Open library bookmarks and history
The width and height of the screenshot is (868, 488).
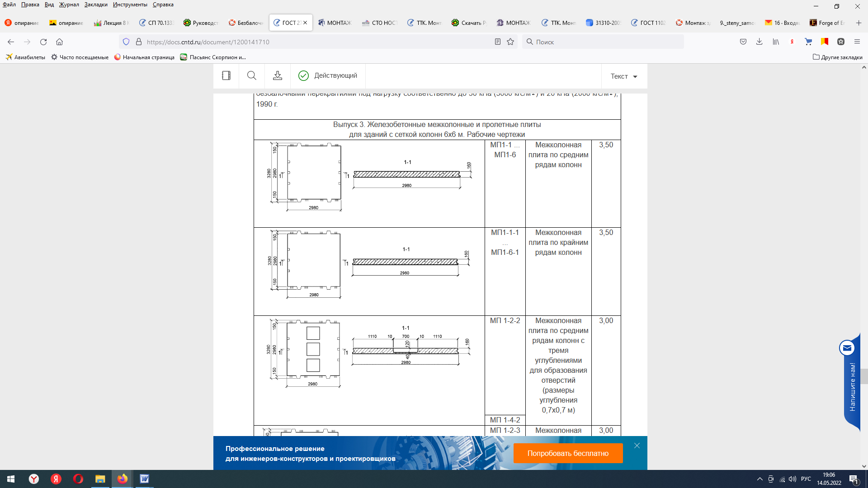point(776,42)
